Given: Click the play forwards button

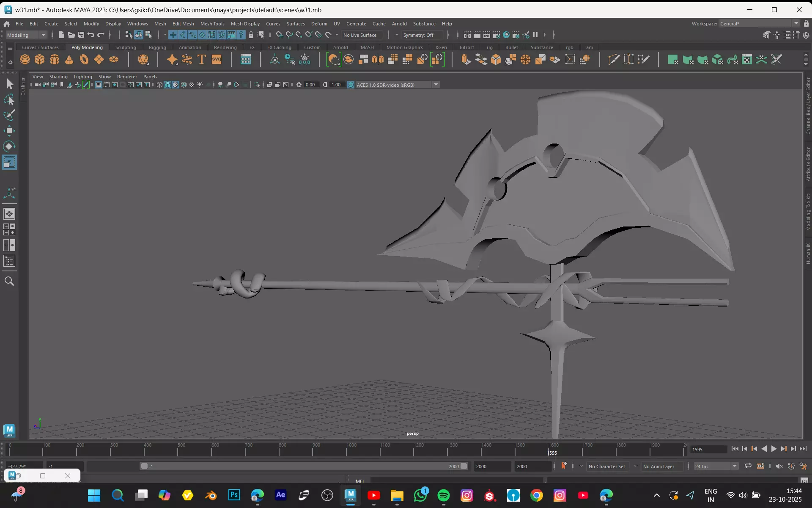Looking at the screenshot, I should [x=774, y=449].
